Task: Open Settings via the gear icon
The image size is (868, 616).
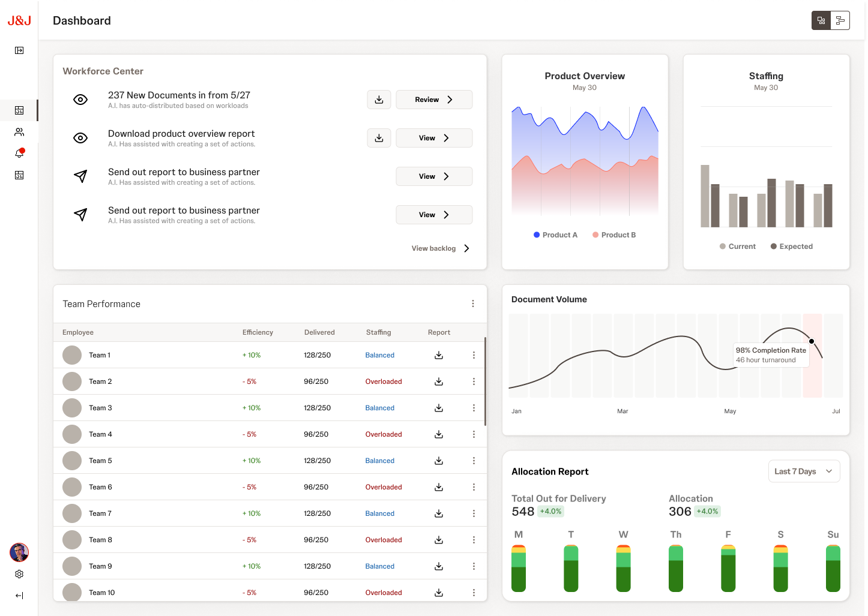Action: click(x=19, y=574)
